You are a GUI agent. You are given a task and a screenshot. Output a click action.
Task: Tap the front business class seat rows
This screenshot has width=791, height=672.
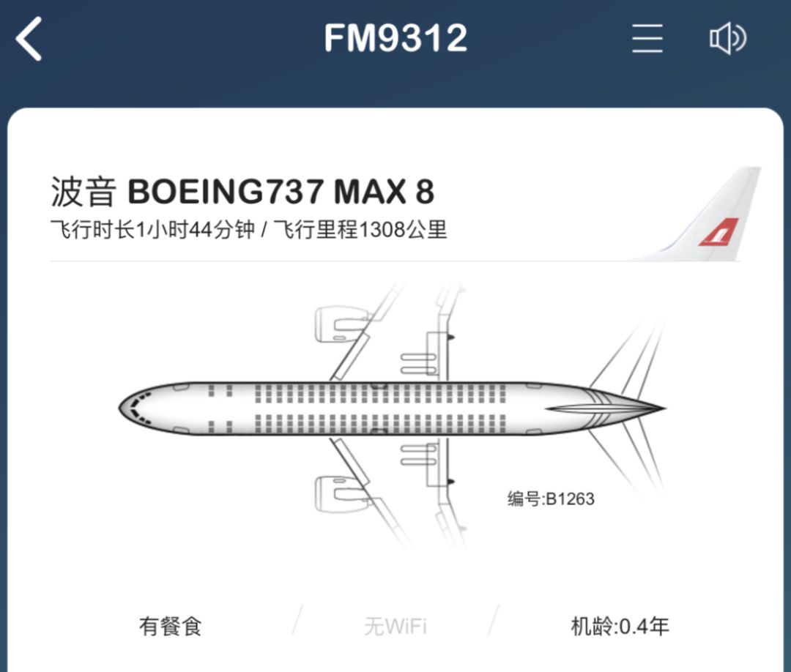(x=220, y=408)
